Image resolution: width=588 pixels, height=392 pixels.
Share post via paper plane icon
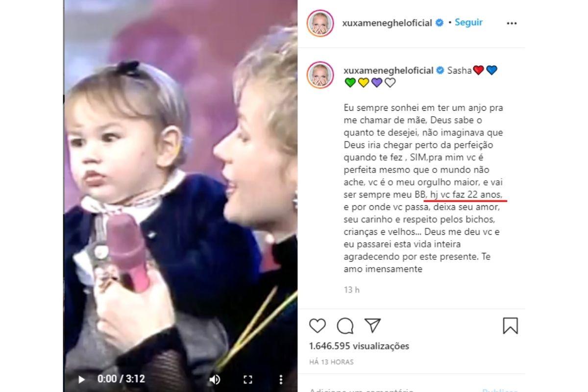click(x=372, y=325)
